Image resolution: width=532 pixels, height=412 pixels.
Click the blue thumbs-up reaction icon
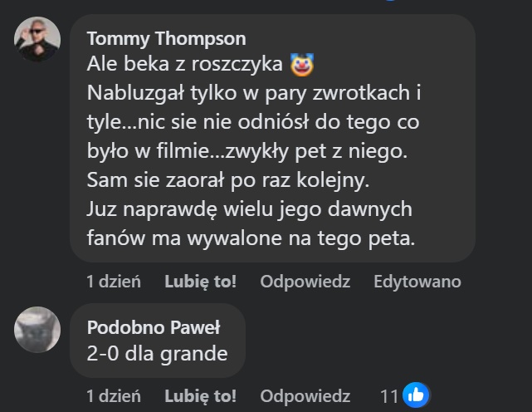(x=415, y=396)
